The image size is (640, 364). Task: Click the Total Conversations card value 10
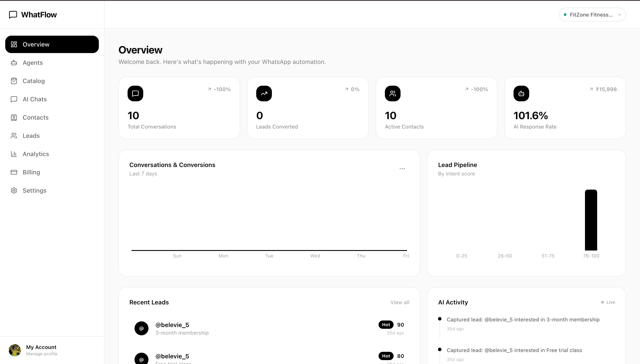(133, 115)
